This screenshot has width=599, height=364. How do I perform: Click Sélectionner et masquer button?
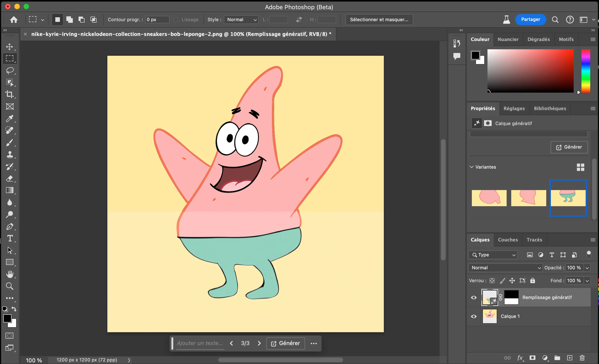379,20
